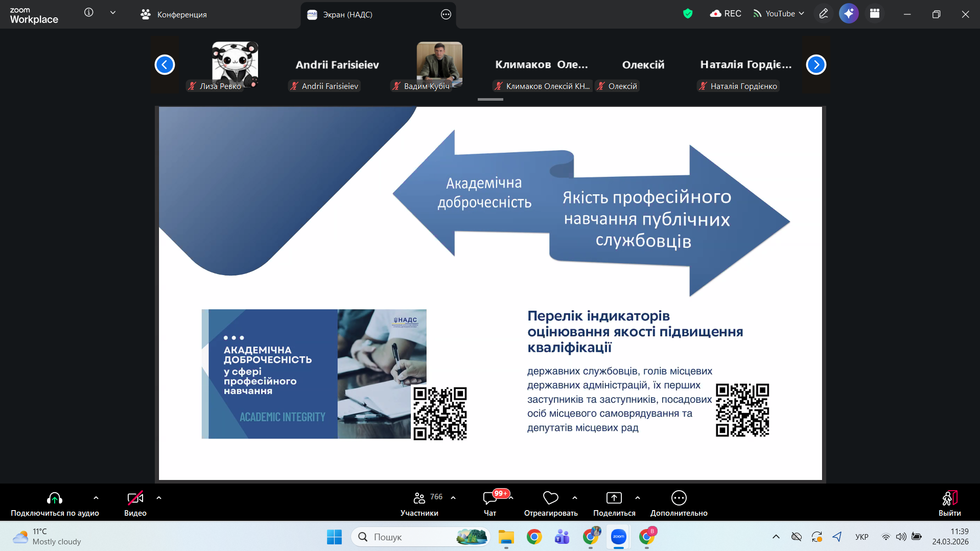Select the Экран (НАДС) tab

(347, 15)
